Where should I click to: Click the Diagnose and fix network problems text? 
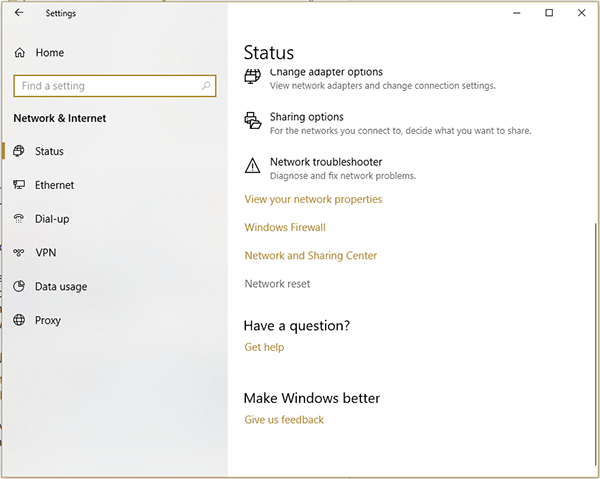(343, 176)
